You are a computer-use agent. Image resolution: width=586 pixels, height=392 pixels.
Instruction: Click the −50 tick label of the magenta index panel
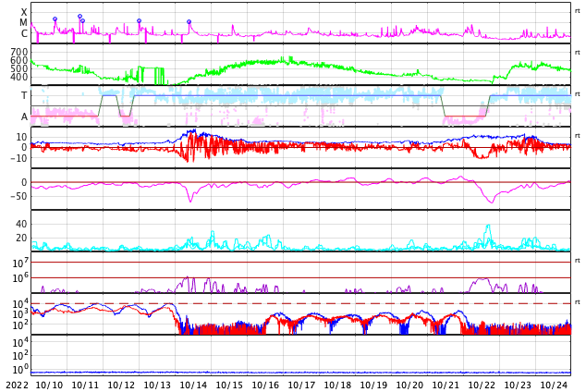tap(19, 196)
